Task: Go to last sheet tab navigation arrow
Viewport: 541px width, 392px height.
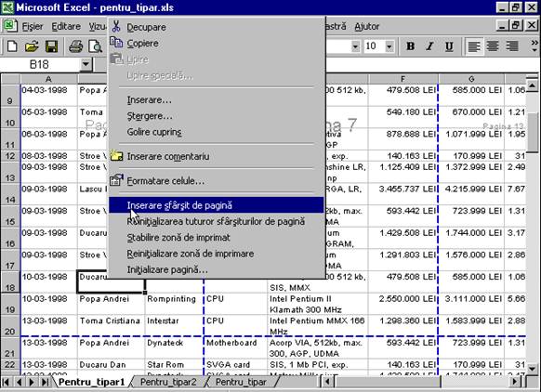Action: (45, 382)
